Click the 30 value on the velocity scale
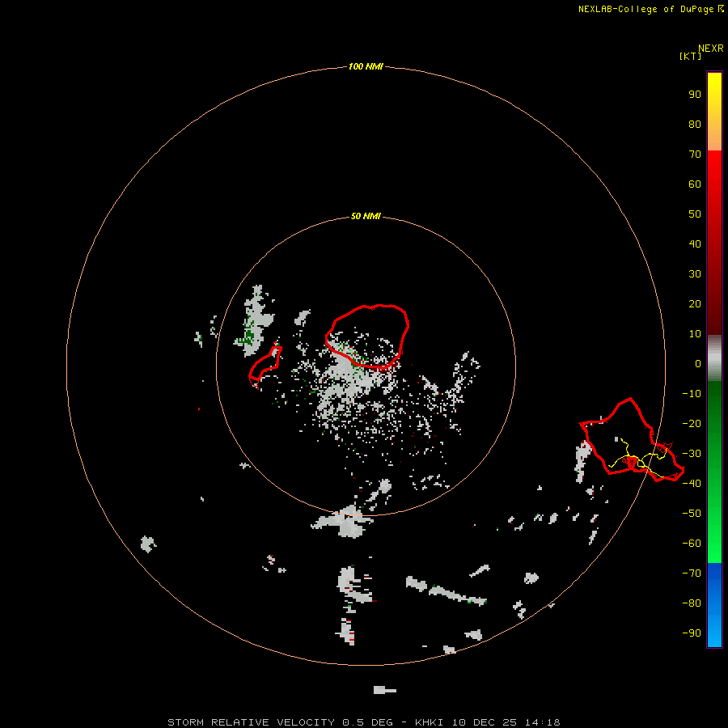This screenshot has height=728, width=728. [695, 274]
